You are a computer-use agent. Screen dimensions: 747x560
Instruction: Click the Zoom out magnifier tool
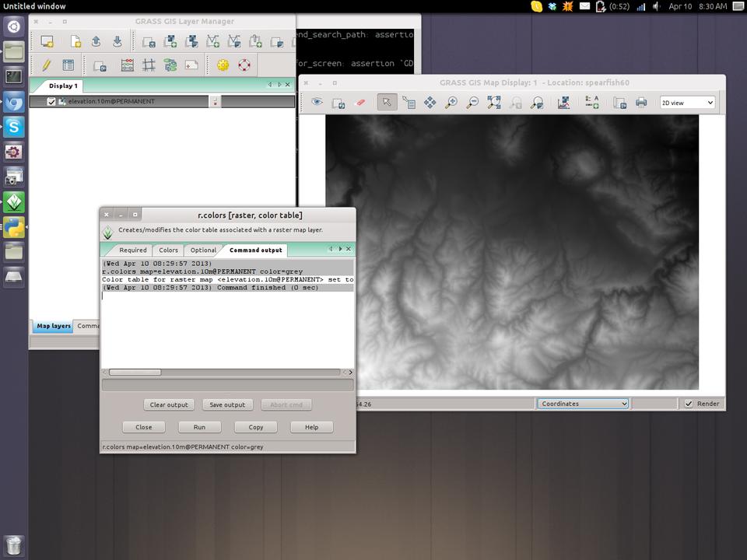(x=472, y=103)
